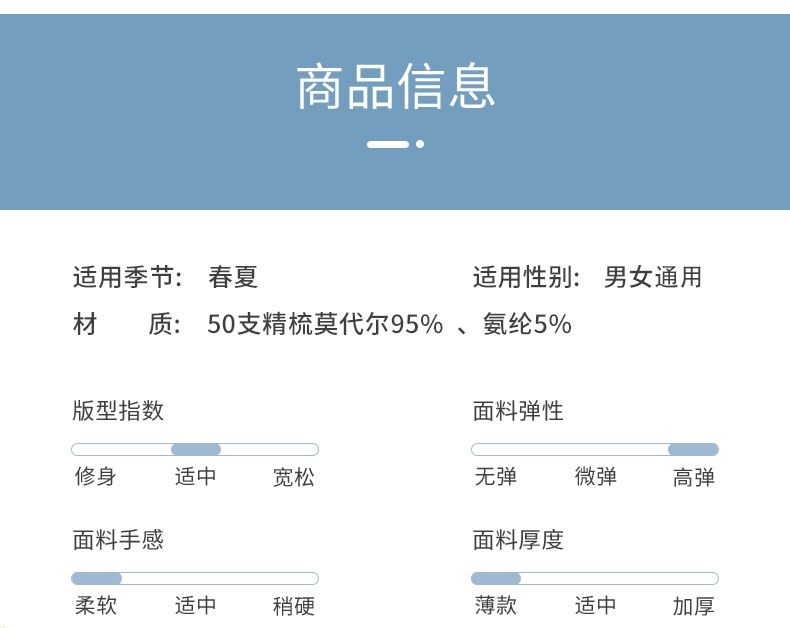The height and width of the screenshot is (628, 790).
Task: Select 柔软 fabric feel label
Action: pyautogui.click(x=95, y=606)
